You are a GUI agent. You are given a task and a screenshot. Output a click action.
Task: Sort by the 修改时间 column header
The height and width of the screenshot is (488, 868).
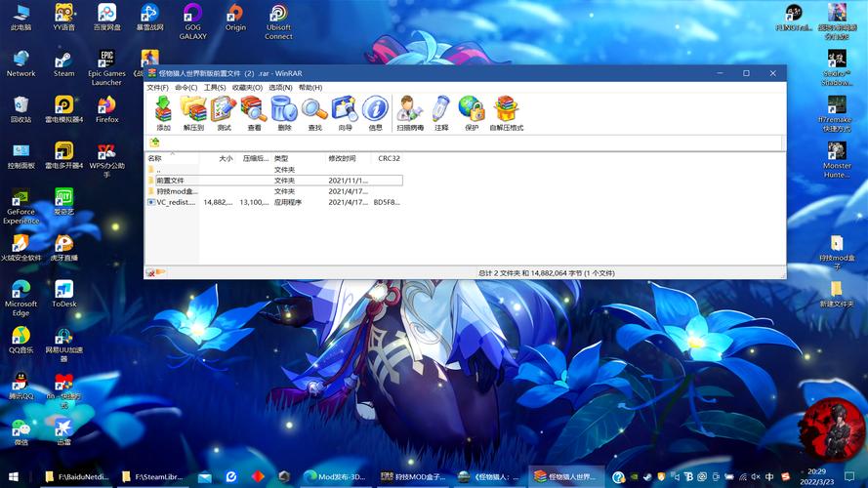click(x=349, y=158)
